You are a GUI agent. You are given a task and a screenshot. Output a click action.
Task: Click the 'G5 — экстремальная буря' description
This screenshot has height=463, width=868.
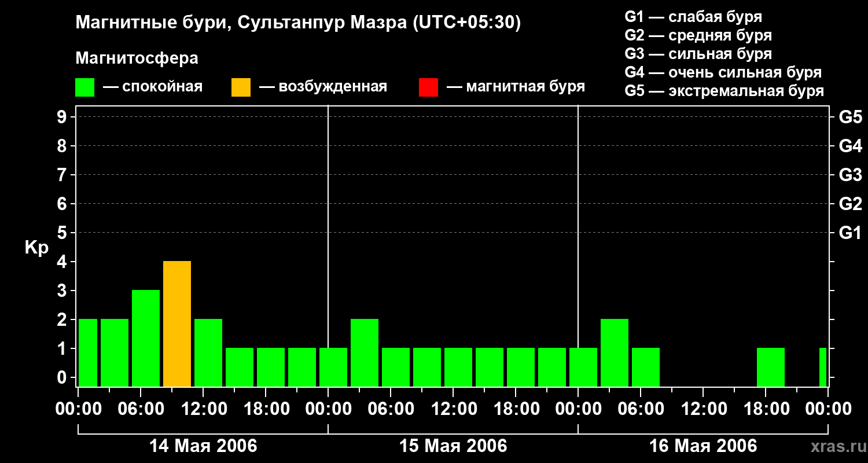tap(724, 91)
